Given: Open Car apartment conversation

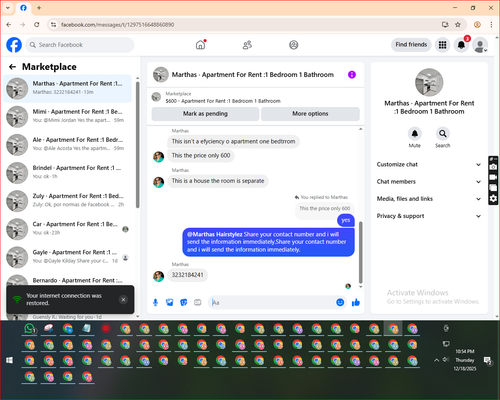Looking at the screenshot, I should tap(68, 229).
